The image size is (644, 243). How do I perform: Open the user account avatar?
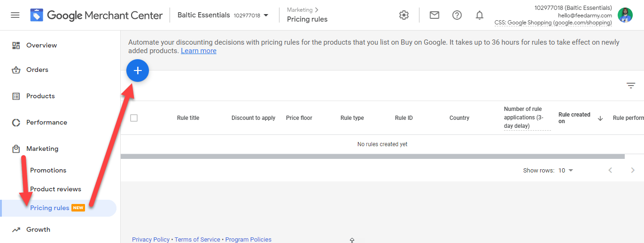(625, 15)
